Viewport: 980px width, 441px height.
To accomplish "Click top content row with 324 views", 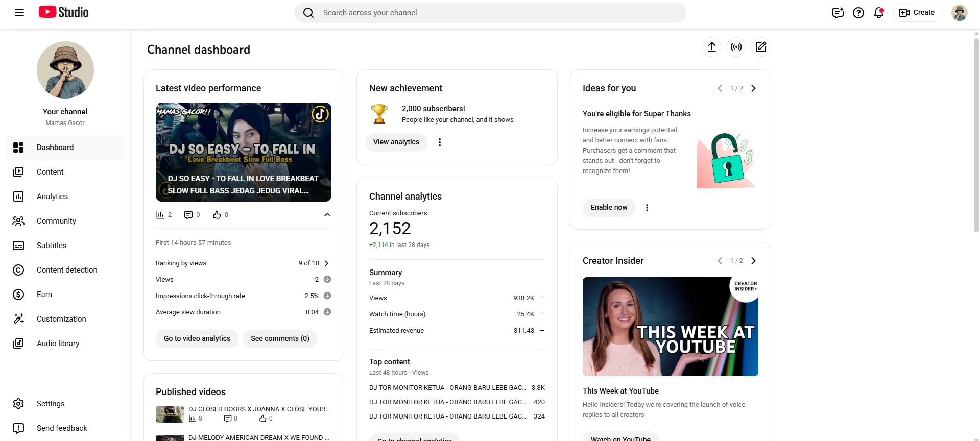I will tap(457, 416).
